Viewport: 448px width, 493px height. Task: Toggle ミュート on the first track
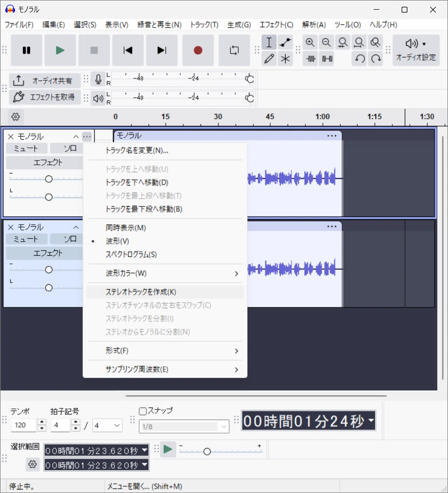[x=27, y=148]
